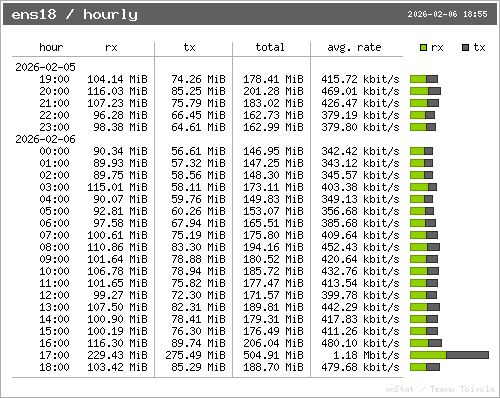Viewport: 500px width, 398px height.
Task: Click tx value '85.29 MiB'
Action: pyautogui.click(x=198, y=367)
